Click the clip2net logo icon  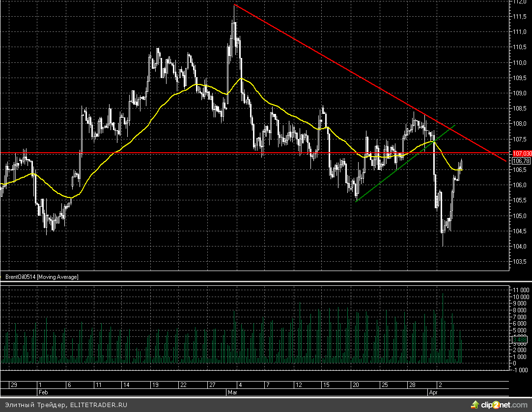click(475, 405)
